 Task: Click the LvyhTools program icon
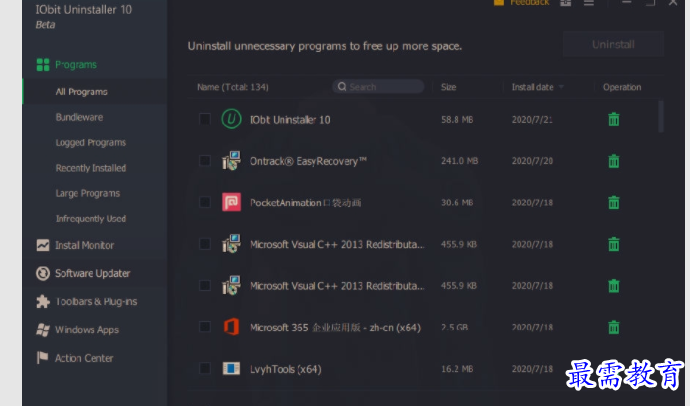click(x=231, y=369)
